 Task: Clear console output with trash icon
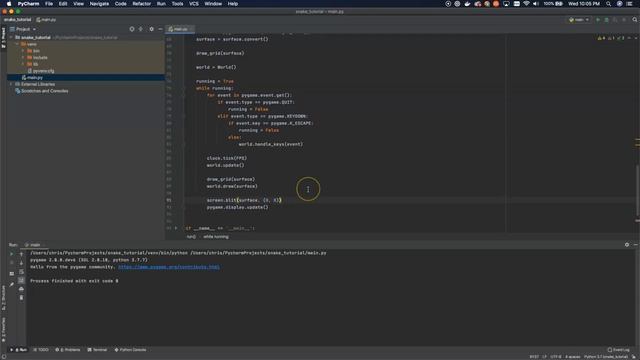21,298
